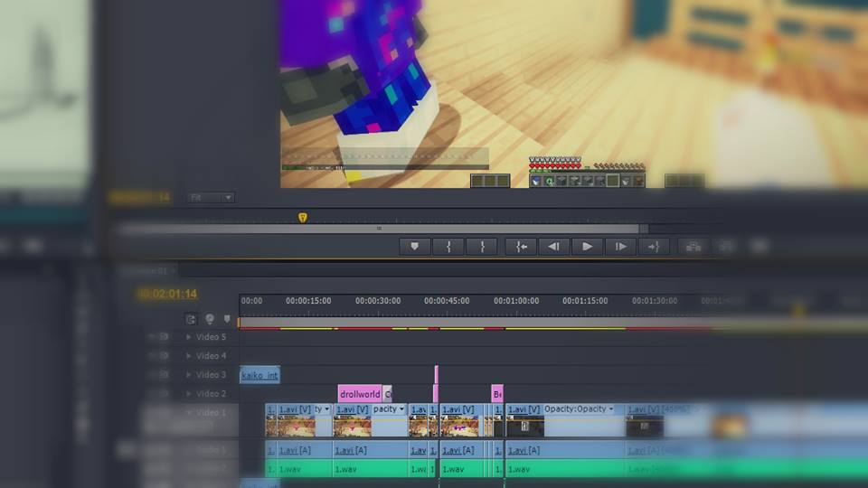Click the Mark In brace button
Screen dimensions: 868x488
tap(448, 247)
